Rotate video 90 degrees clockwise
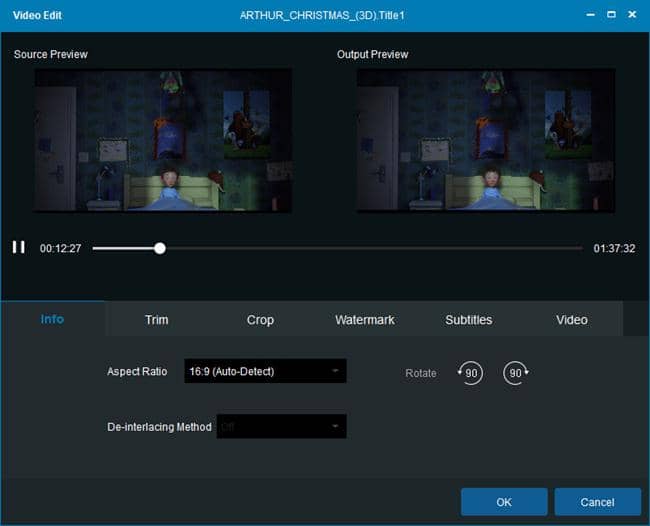This screenshot has width=650, height=526. pos(515,373)
